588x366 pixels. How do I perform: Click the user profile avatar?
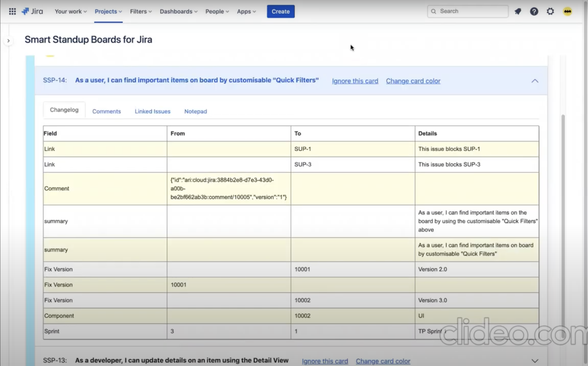point(567,11)
